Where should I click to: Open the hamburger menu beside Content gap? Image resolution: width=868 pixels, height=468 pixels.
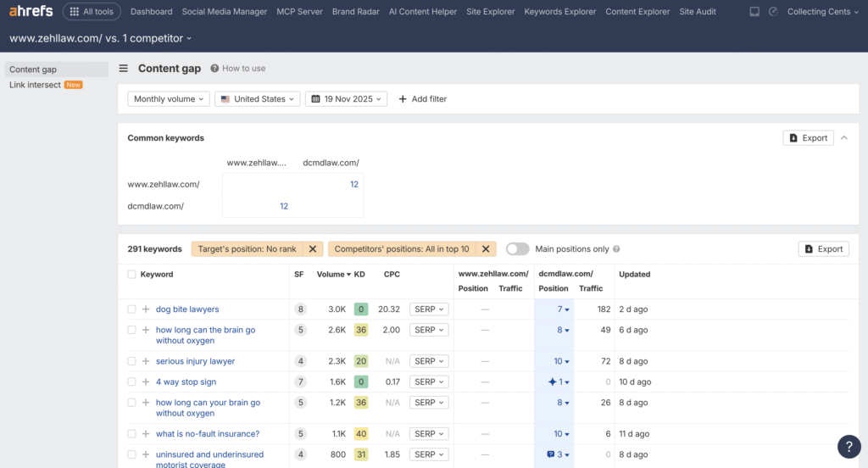124,69
